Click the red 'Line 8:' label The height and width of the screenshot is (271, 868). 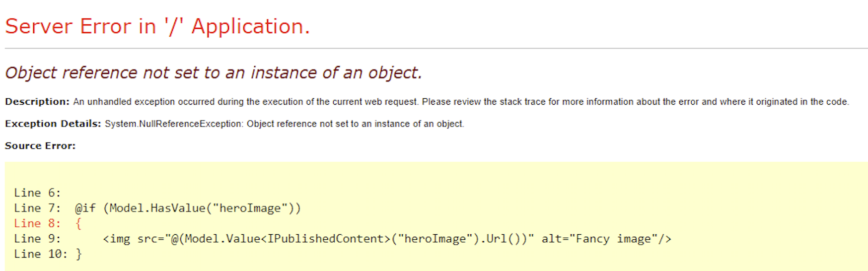(37, 224)
